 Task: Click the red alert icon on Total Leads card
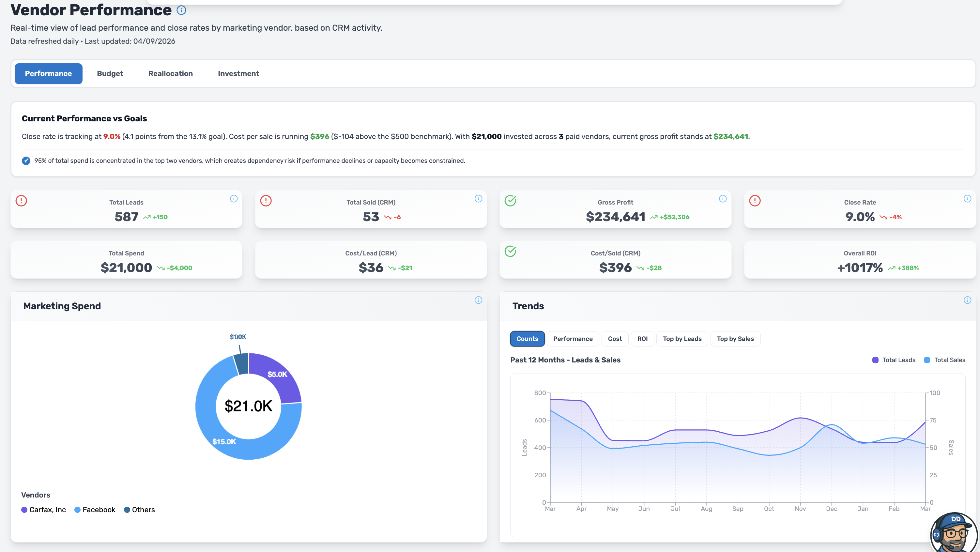tap(21, 201)
